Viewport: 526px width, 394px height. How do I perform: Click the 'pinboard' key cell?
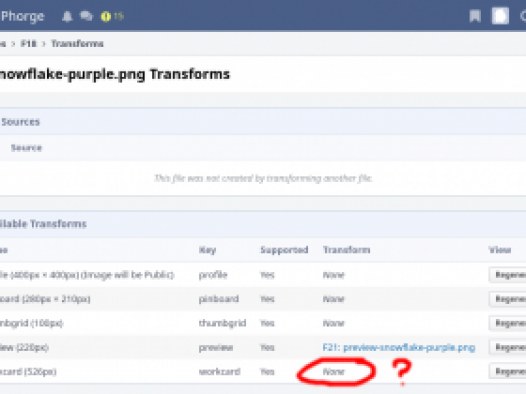coord(219,299)
